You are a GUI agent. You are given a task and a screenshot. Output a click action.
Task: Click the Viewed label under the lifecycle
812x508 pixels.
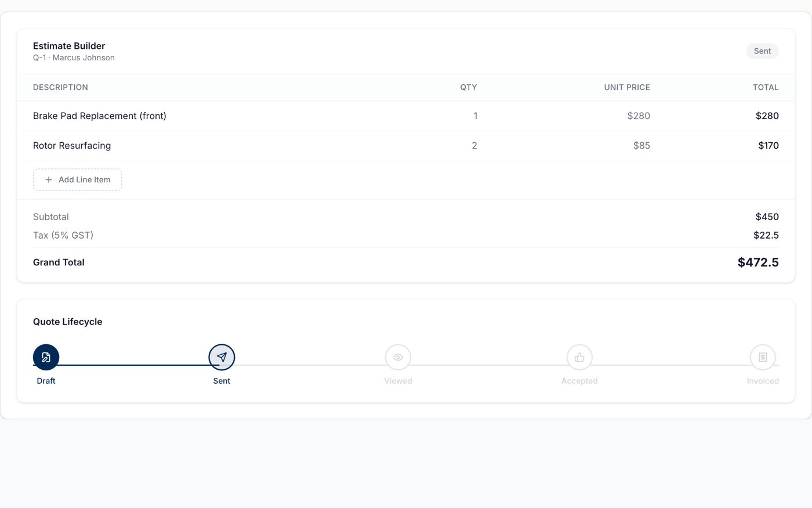(398, 381)
